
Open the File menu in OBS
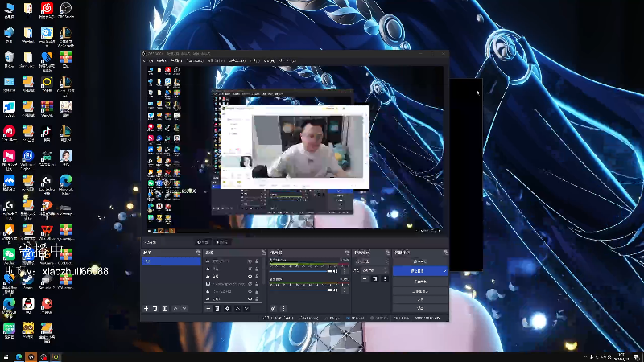tap(148, 60)
